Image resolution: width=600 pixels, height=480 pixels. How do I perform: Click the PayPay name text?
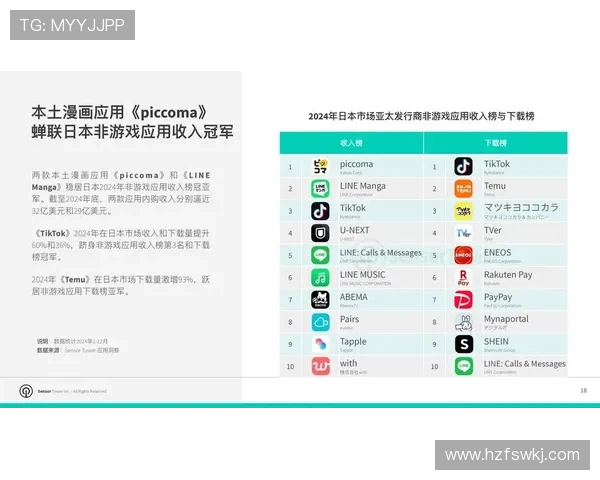pyautogui.click(x=498, y=297)
